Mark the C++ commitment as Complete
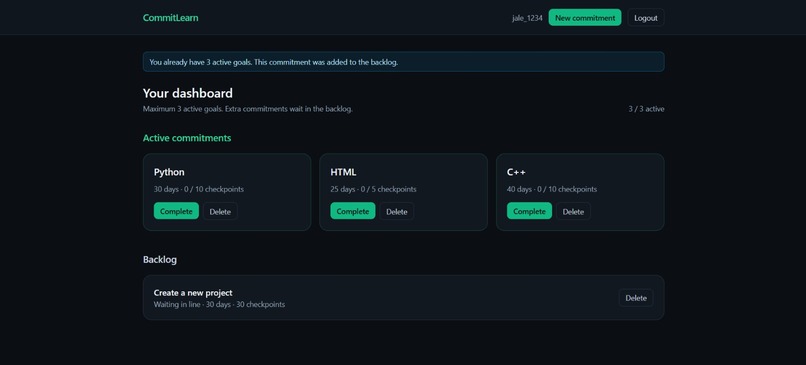 (x=529, y=211)
